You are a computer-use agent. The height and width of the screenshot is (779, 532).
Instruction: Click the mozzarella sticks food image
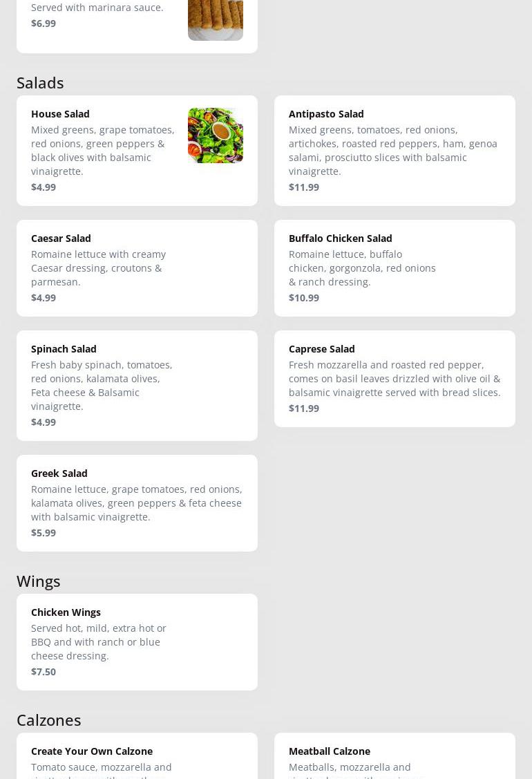(x=216, y=20)
